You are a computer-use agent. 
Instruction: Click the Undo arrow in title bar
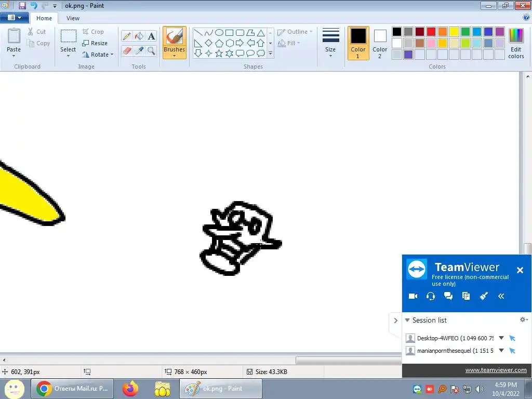[33, 5]
